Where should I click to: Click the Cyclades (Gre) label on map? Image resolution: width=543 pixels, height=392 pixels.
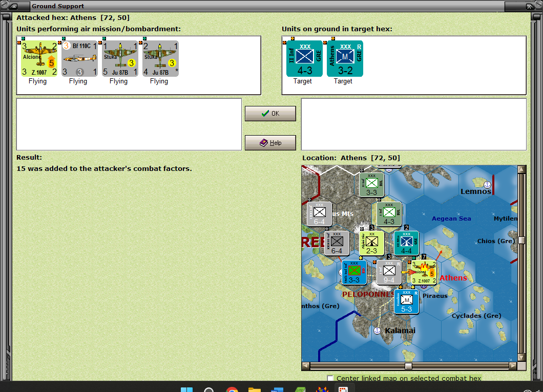[476, 316]
